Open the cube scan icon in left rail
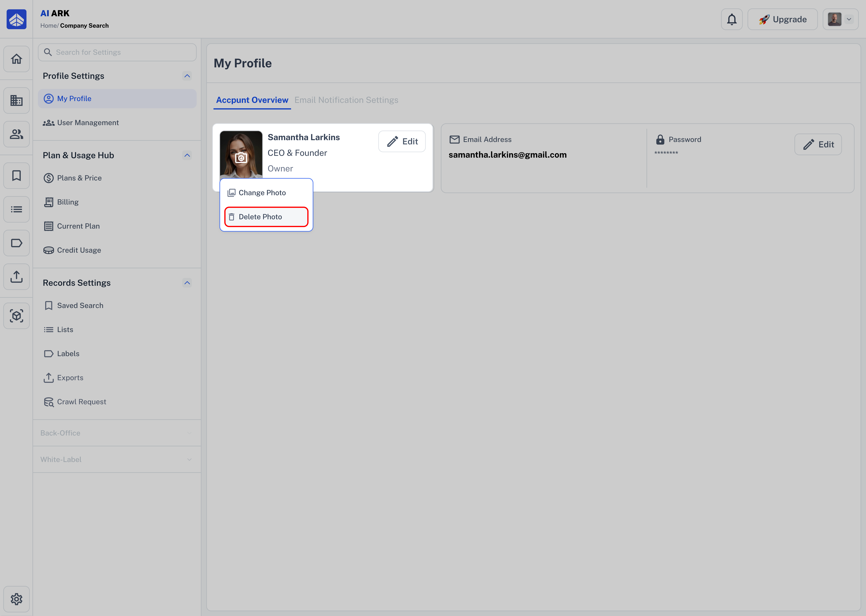Image resolution: width=866 pixels, height=616 pixels. [16, 316]
